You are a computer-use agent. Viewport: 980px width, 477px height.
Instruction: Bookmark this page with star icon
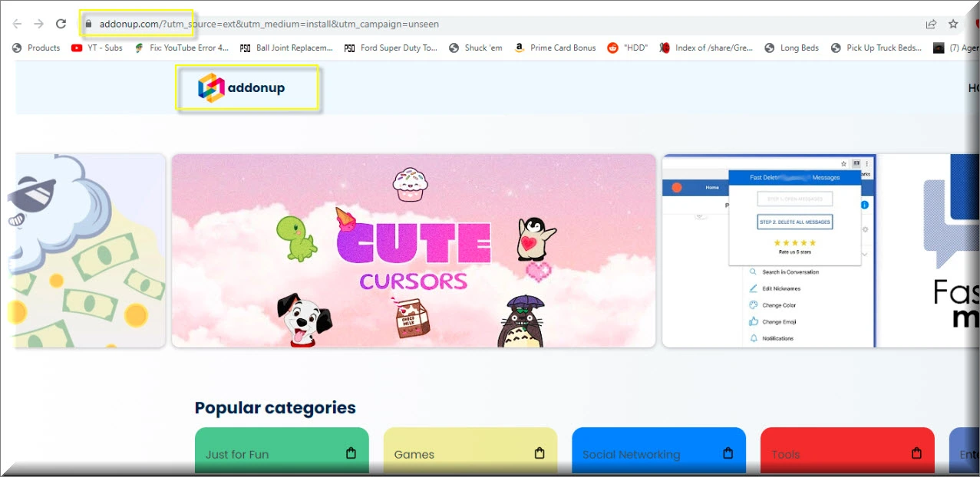[x=953, y=24]
